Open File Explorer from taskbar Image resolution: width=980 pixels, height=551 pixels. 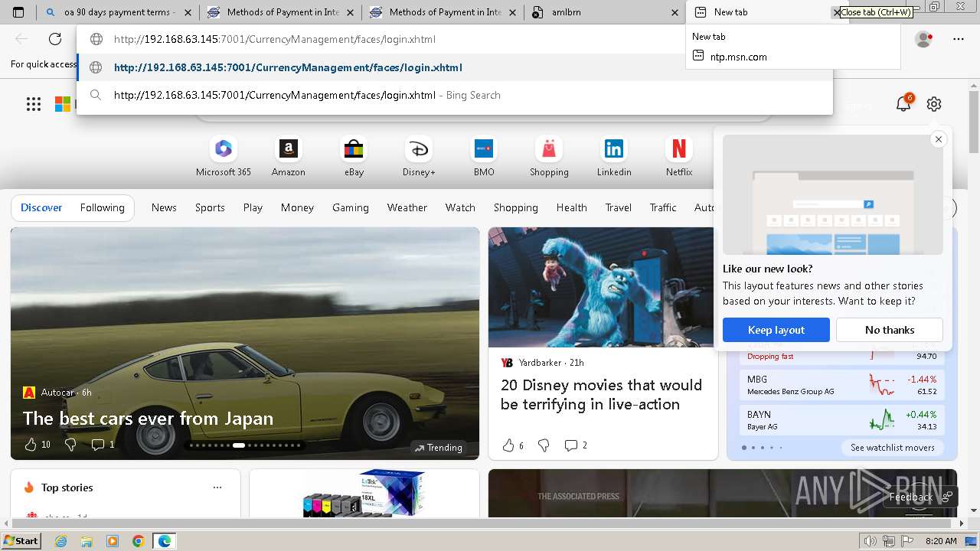[x=87, y=541]
